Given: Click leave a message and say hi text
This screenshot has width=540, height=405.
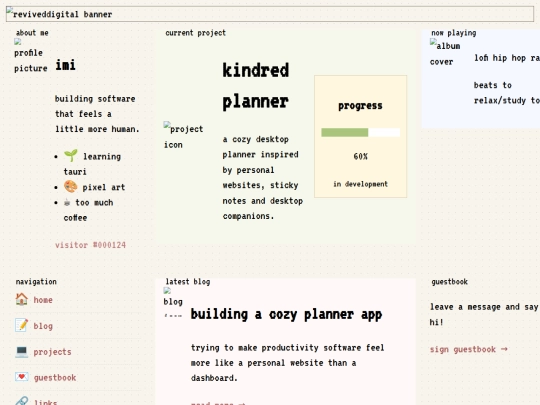Looking at the screenshot, I should [484, 314].
